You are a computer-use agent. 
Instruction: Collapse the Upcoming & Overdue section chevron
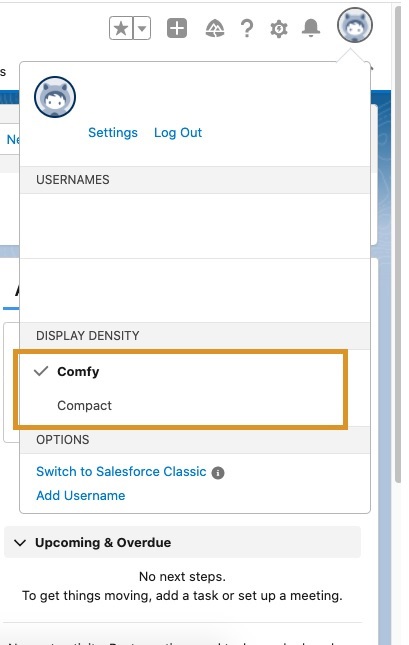pos(20,543)
